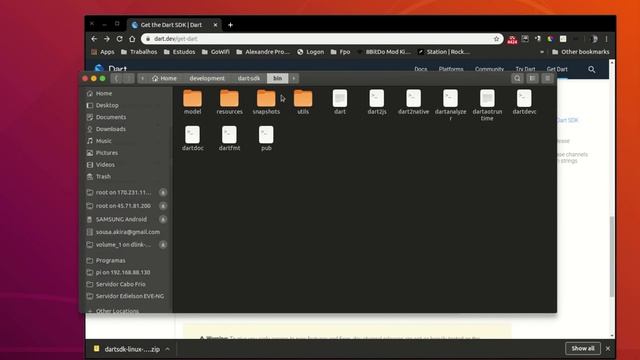Go back in file manager history

[x=116, y=78]
